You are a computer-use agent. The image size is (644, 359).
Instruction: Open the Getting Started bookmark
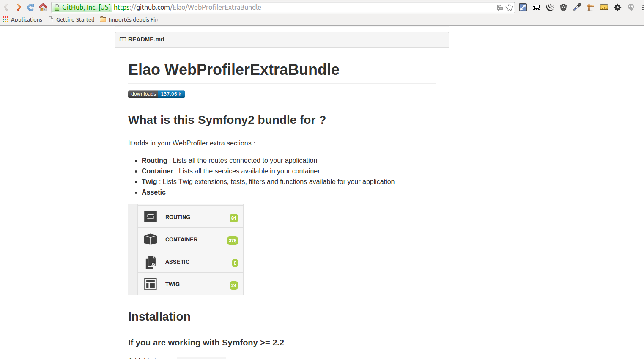[71, 19]
